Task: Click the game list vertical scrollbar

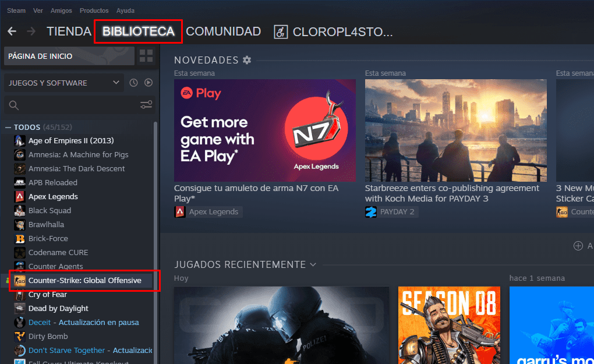Action: 155,242
